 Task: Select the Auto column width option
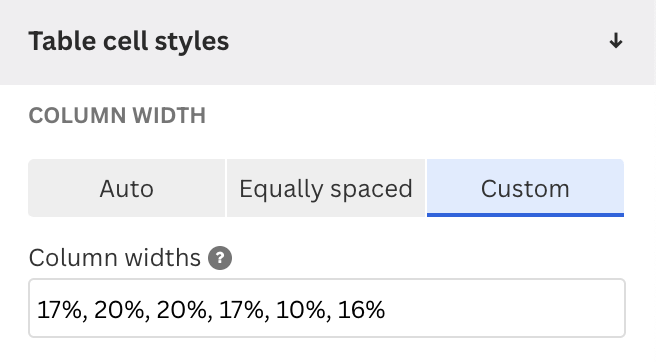[x=126, y=188]
